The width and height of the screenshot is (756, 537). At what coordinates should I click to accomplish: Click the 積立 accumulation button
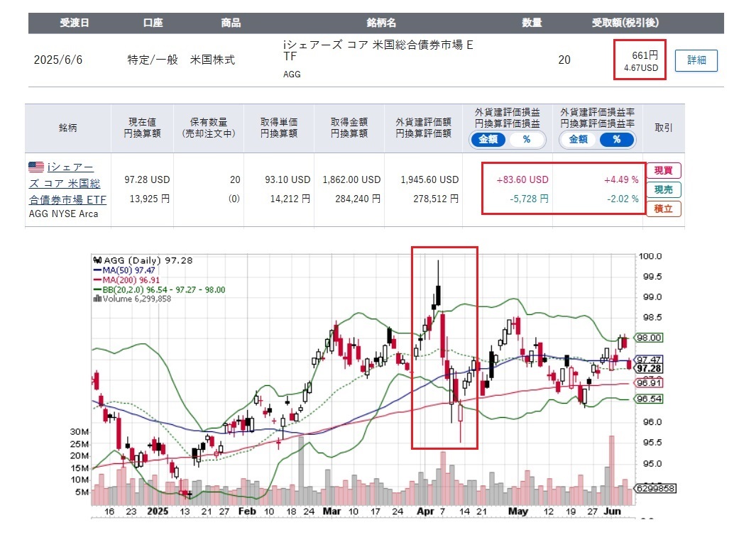pyautogui.click(x=664, y=209)
